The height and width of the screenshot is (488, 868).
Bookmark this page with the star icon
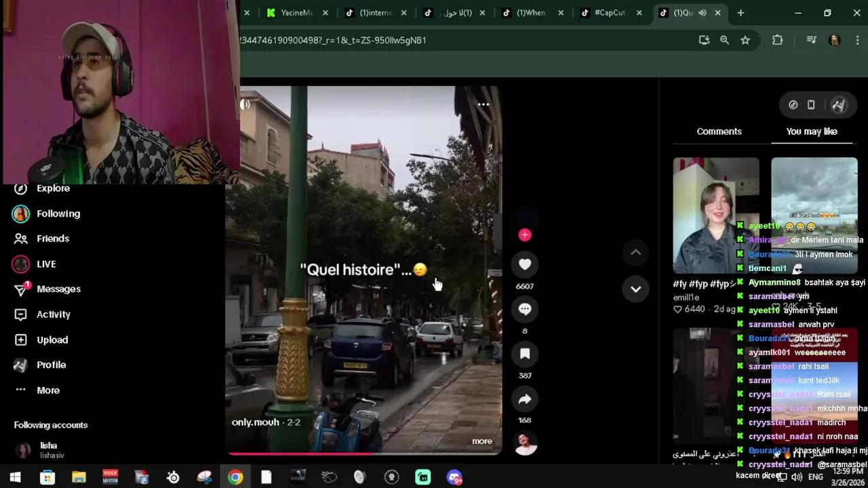click(745, 40)
